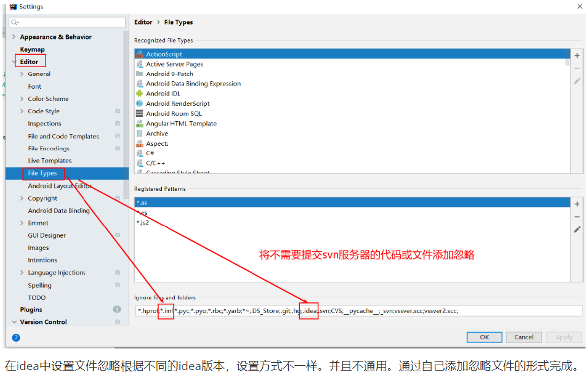Open Plugins settings
Viewport: 588px width, 376px height.
pos(31,309)
